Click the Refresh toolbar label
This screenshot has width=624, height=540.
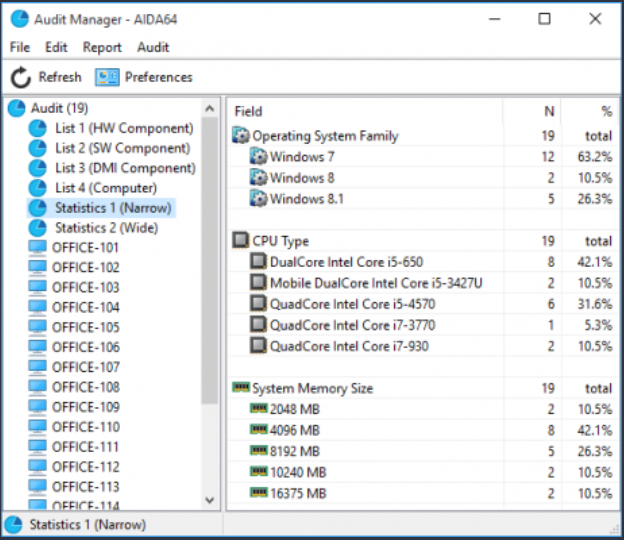(60, 77)
